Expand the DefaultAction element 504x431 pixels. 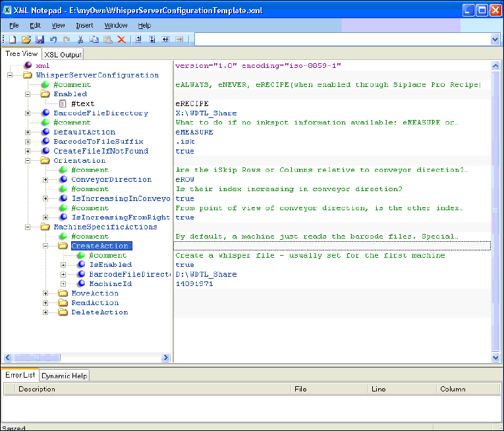28,132
